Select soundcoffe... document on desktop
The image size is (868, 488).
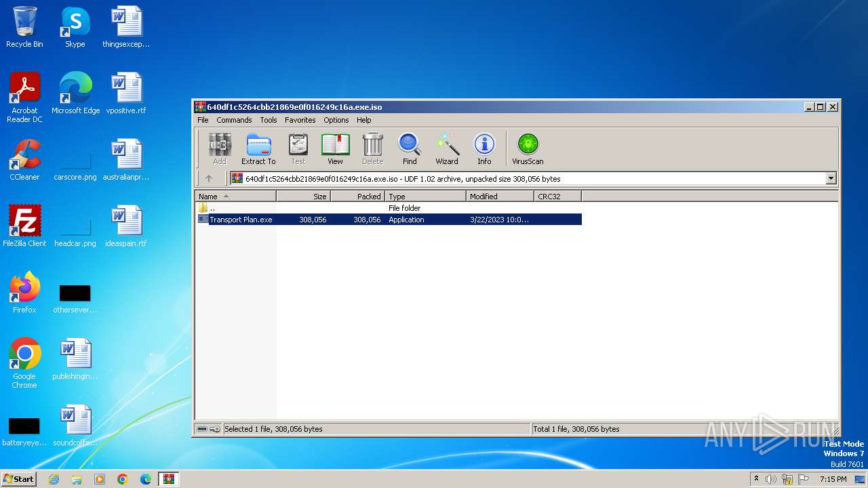click(x=75, y=426)
